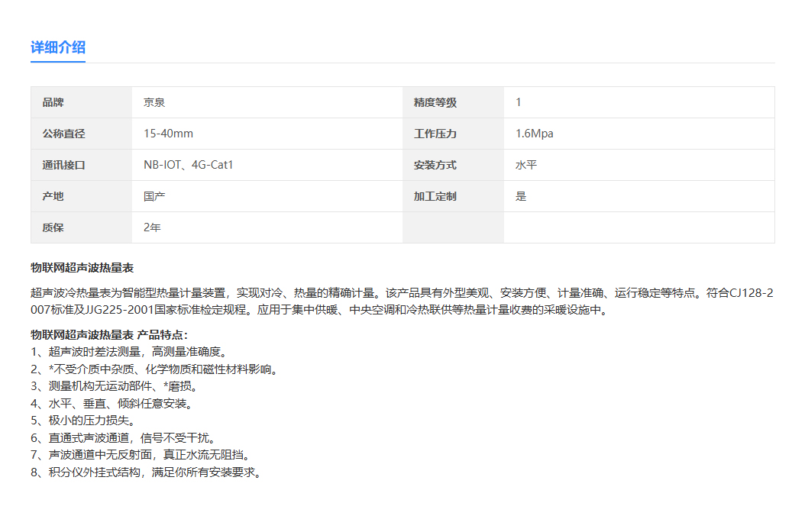Click the heading 物联网超声波热量表 产品特点:
This screenshot has width=805, height=532.
(109, 335)
